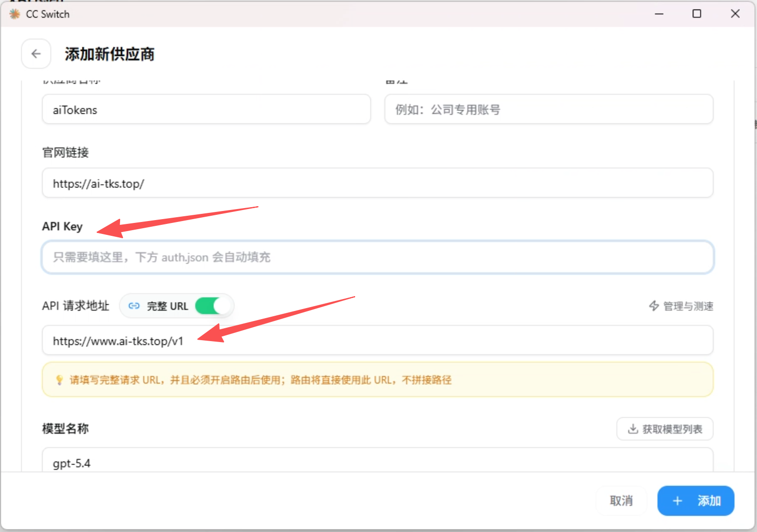Click the 取消 cancel button

pos(621,501)
